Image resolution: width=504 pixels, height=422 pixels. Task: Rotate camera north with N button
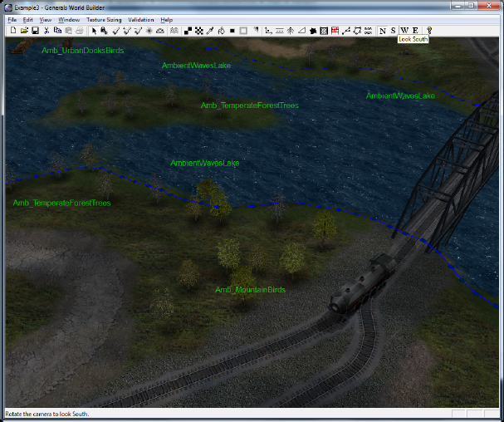click(383, 31)
